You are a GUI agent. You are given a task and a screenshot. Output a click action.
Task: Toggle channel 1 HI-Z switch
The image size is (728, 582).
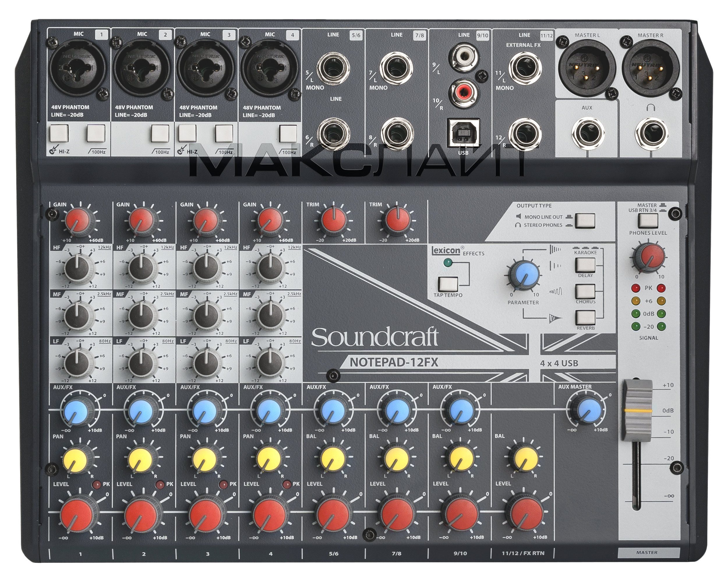click(59, 133)
